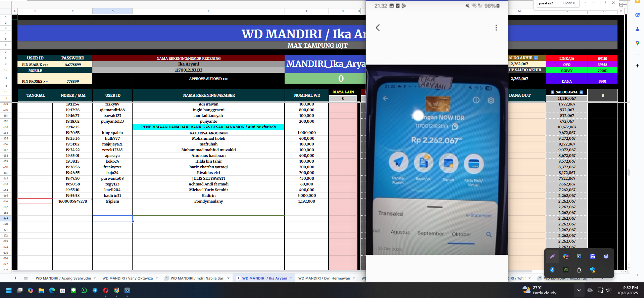Switch to Chrome on taskbar
The width and height of the screenshot is (644, 298).
116,290
